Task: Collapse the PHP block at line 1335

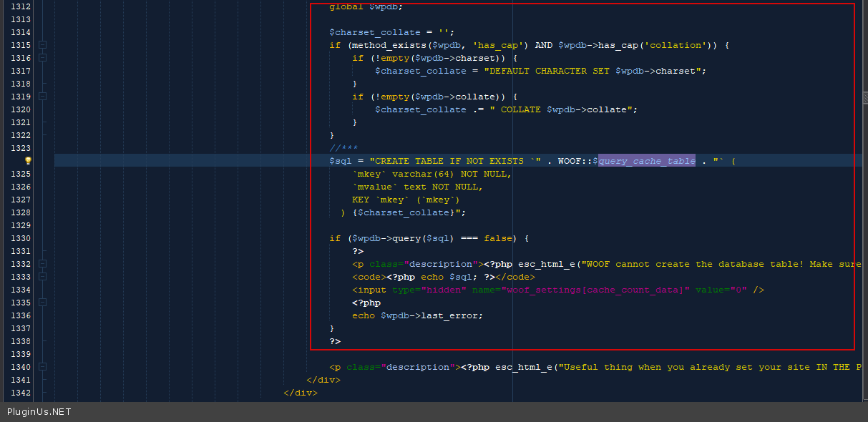Action: 43,303
